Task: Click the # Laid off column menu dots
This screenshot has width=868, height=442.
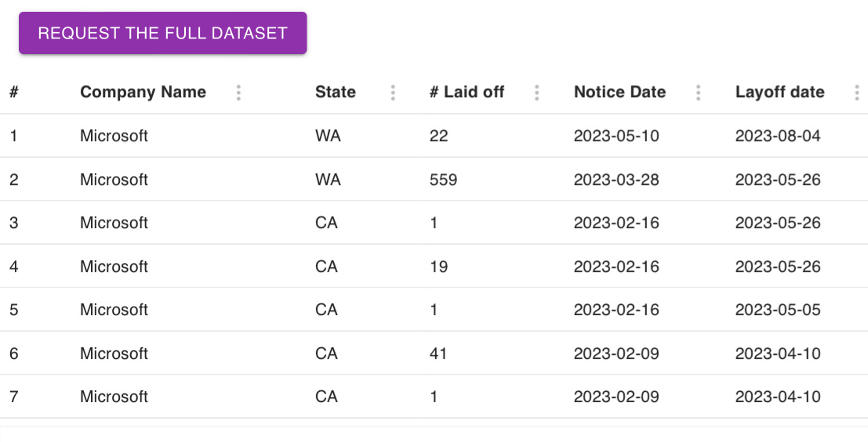Action: click(x=537, y=92)
